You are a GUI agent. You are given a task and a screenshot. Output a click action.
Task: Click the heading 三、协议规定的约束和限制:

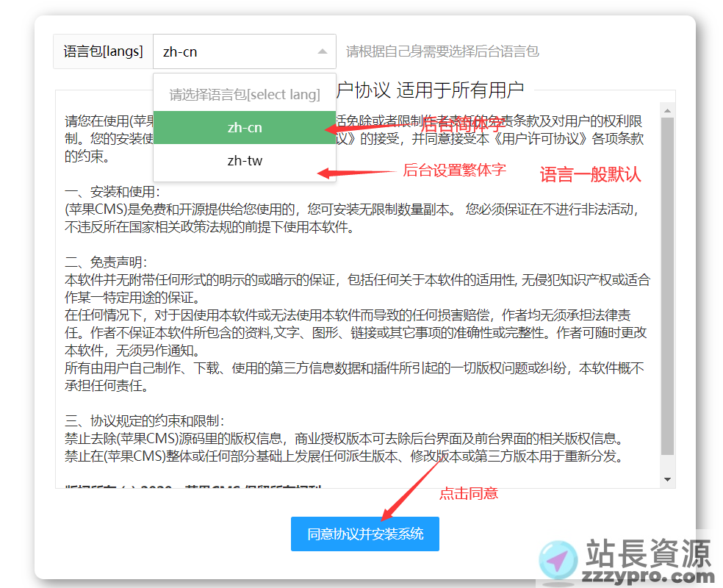tap(145, 421)
